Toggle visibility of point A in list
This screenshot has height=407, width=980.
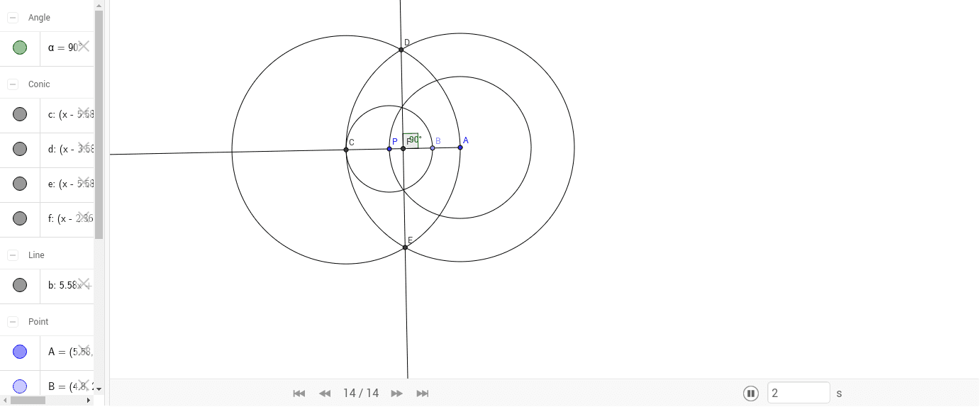(x=20, y=352)
